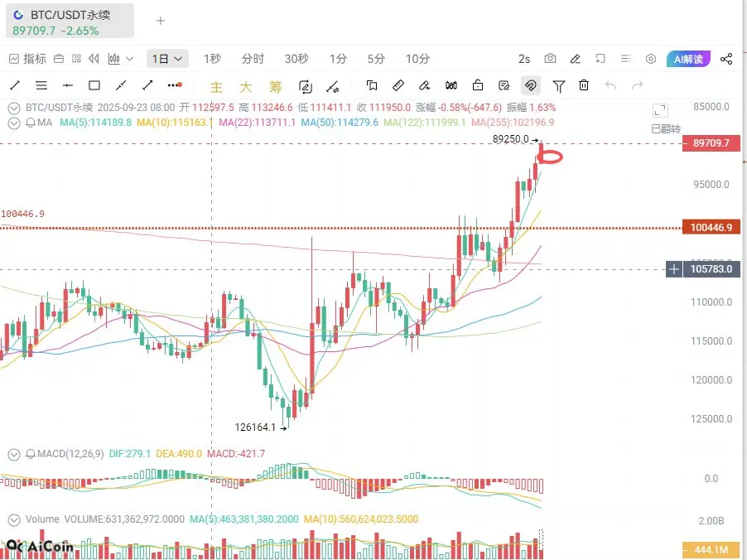Open chart settings hexagon icon
Viewport: 747px width, 560px height.
tap(651, 59)
